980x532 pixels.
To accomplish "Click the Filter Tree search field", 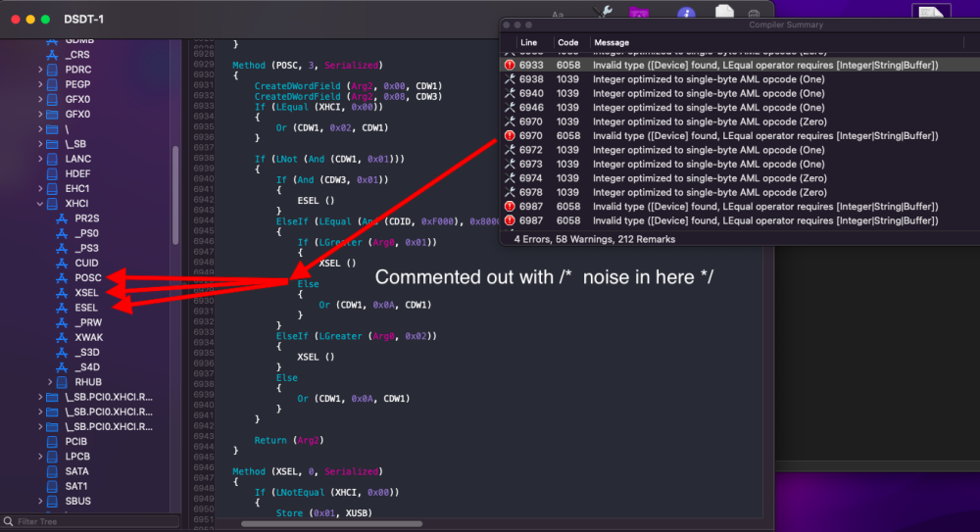I will click(x=90, y=521).
